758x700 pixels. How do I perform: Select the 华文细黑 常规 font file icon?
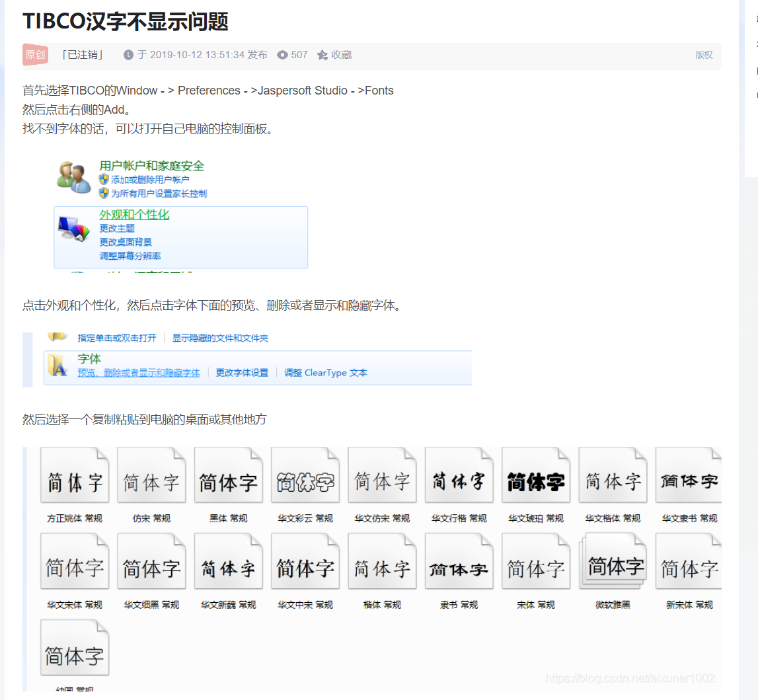pos(152,561)
